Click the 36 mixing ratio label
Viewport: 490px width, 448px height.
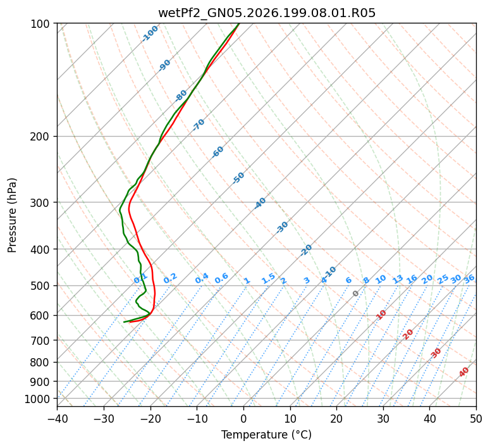pos(469,279)
